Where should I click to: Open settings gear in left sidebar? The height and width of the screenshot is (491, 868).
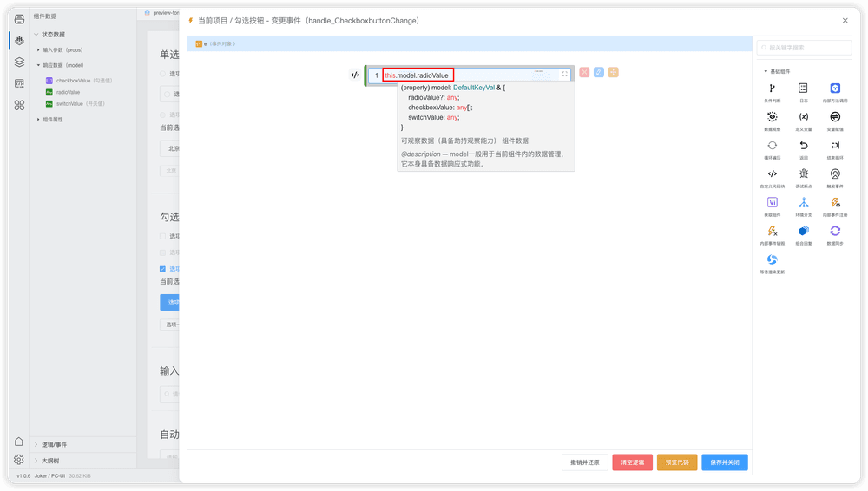pyautogui.click(x=19, y=460)
